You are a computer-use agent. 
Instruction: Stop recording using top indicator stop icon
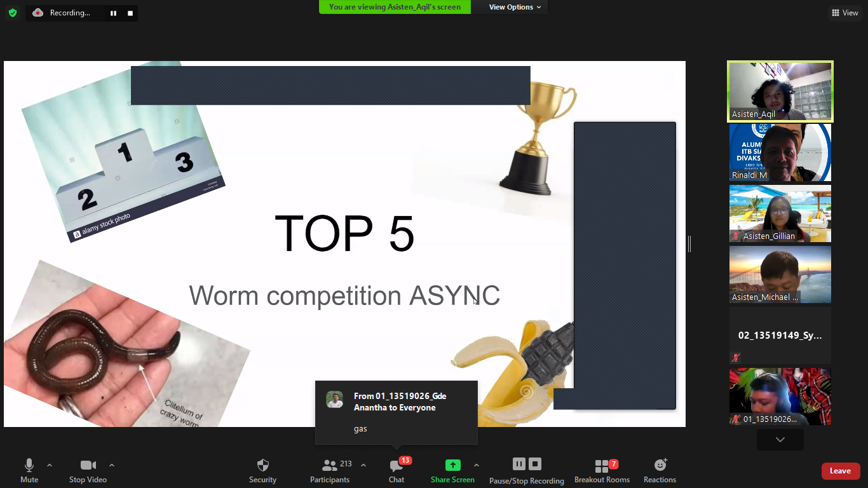click(130, 13)
